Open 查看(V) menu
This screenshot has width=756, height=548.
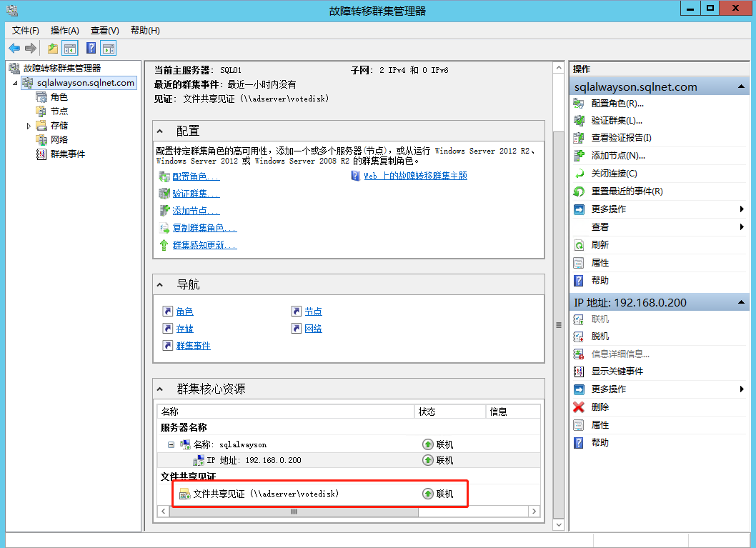104,30
